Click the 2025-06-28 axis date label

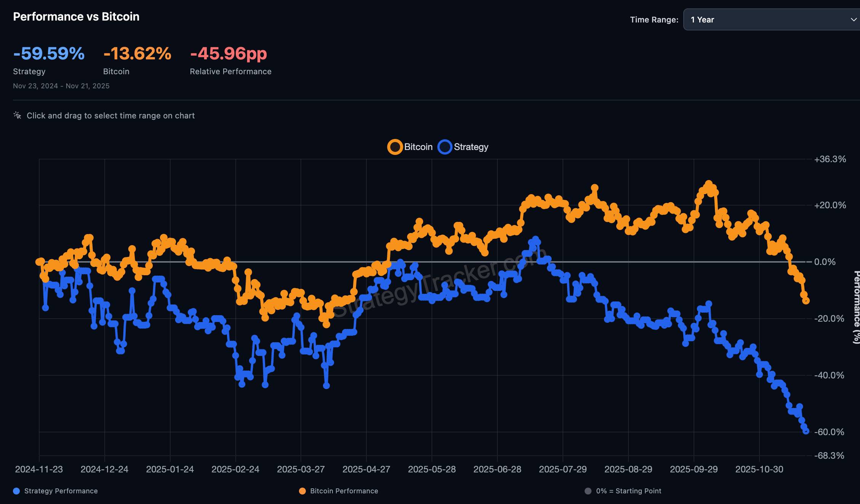[498, 469]
